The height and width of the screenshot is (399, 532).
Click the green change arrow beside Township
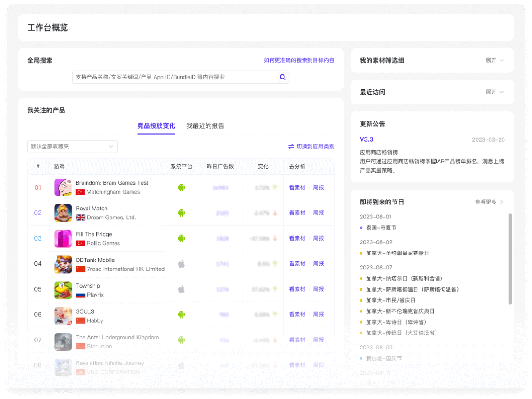click(x=275, y=289)
